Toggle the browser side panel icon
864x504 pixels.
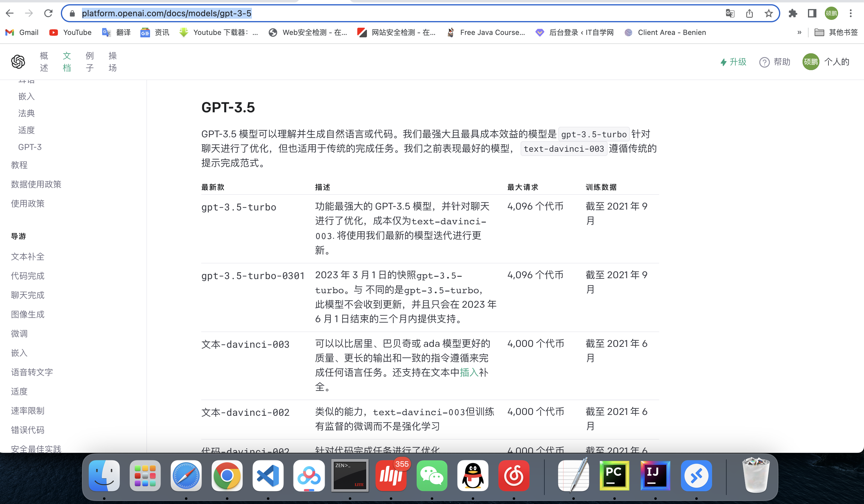pyautogui.click(x=812, y=13)
